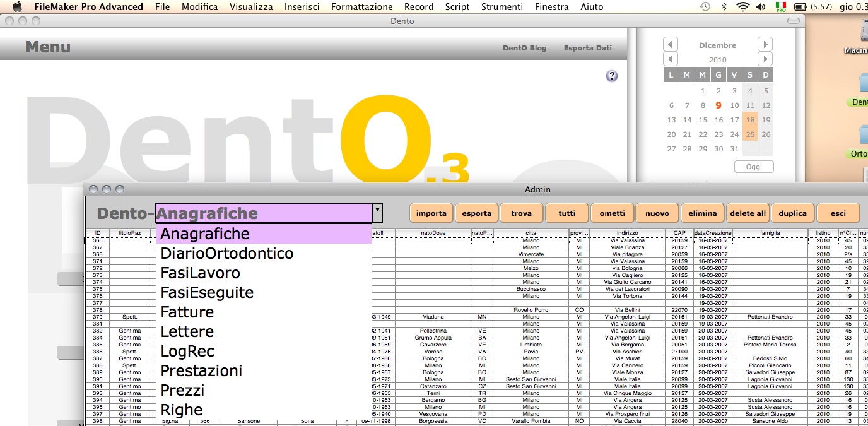Select Prezzi in the dropdown list
Viewport: 868px width, 426px height.
point(264,390)
